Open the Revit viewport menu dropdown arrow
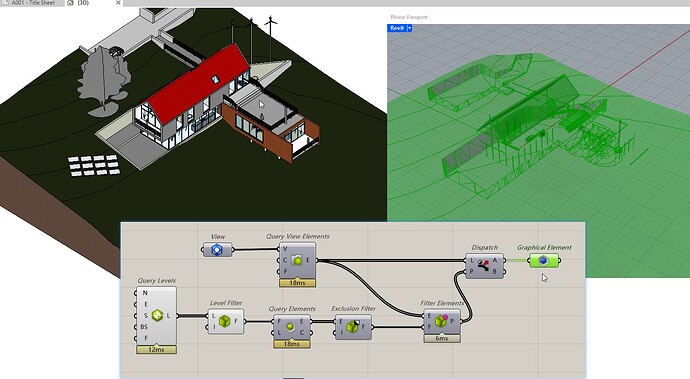 click(x=409, y=28)
